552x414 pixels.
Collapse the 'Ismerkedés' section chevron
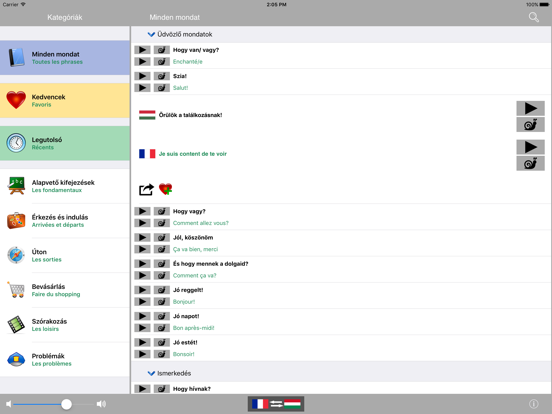[151, 373]
